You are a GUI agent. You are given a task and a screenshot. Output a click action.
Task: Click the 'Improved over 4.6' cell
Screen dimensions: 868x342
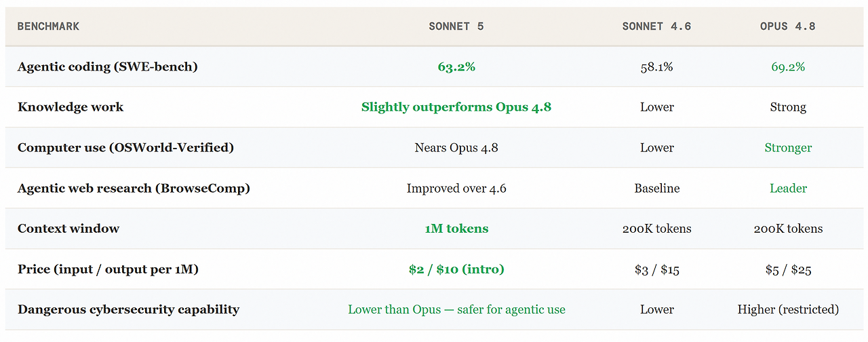pos(456,188)
